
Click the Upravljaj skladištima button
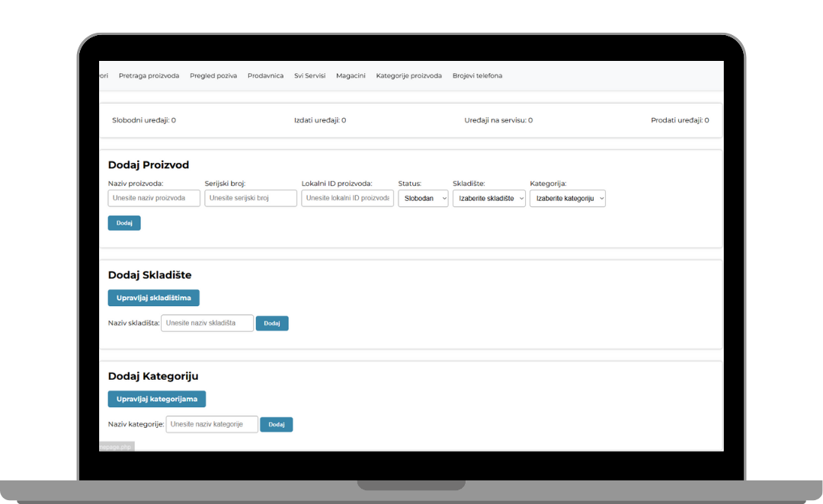(x=154, y=298)
